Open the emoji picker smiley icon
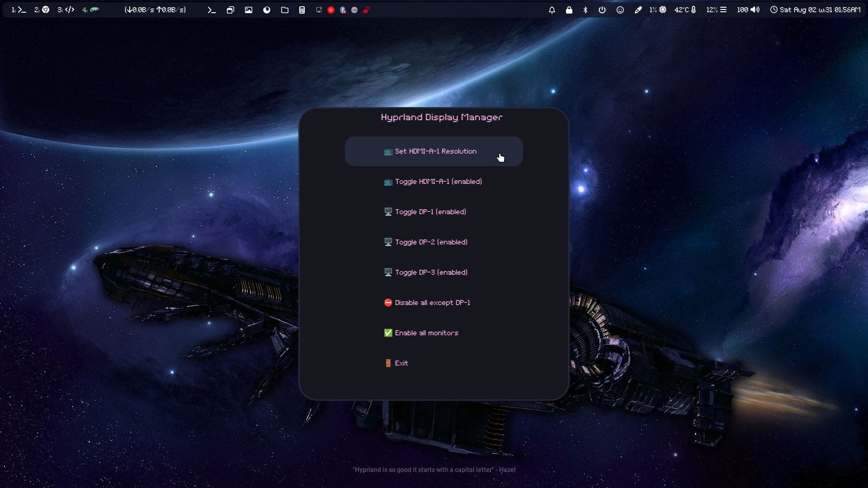868x488 pixels. tap(620, 10)
